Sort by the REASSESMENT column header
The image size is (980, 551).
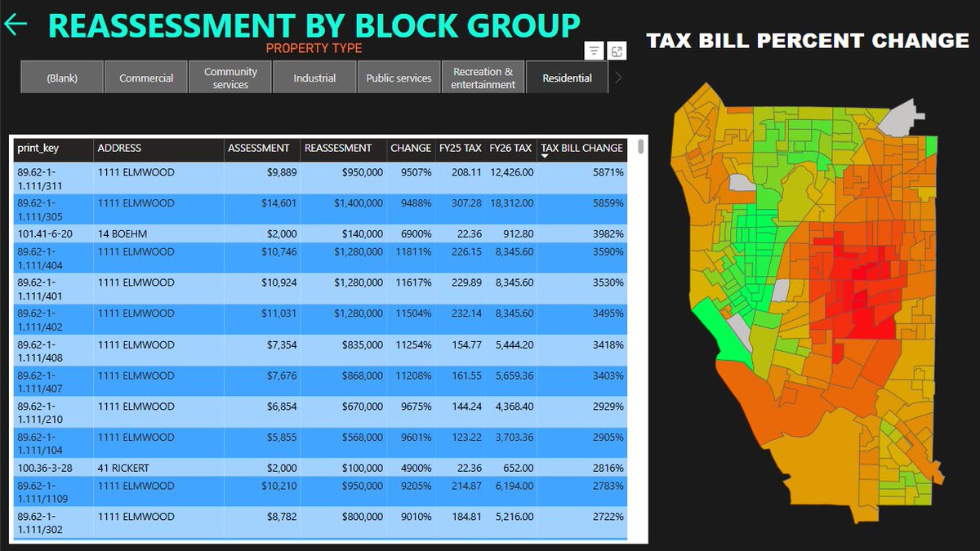click(344, 149)
